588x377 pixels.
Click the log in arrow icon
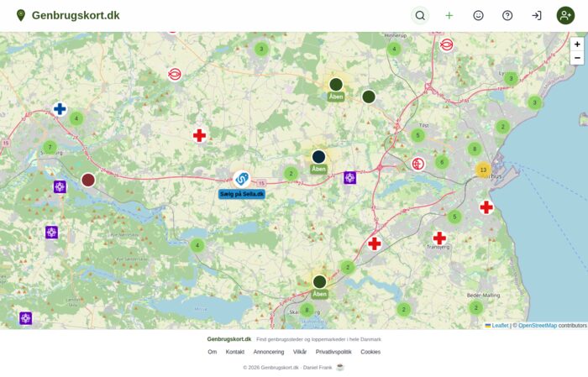536,15
